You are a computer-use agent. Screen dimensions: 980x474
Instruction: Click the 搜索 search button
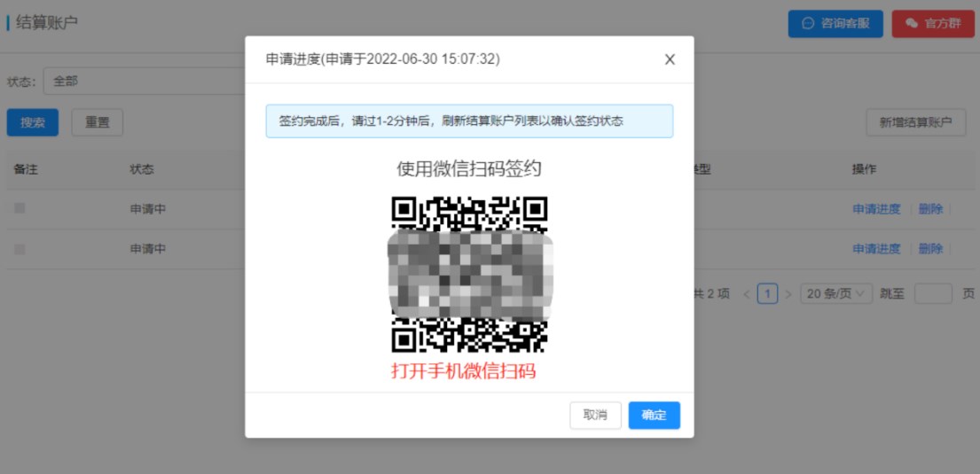[x=33, y=122]
